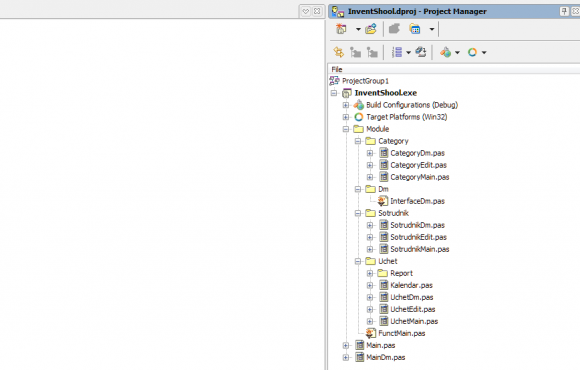Screen dimensions: 580x370
Task: Expand the Report folder under Uchet
Action: (370, 273)
